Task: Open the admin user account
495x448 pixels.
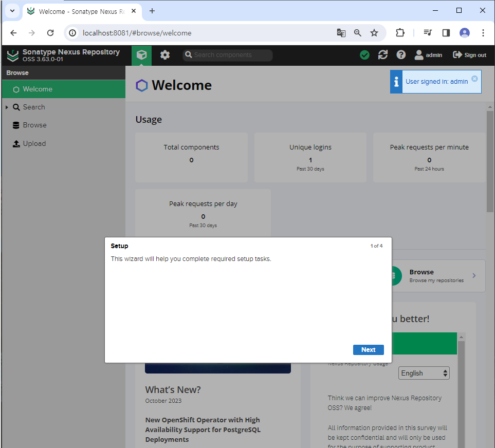Action: coord(428,55)
